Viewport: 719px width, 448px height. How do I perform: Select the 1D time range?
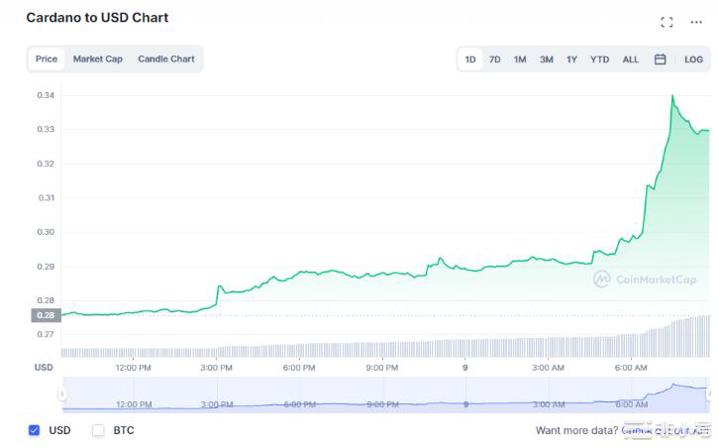tap(470, 60)
